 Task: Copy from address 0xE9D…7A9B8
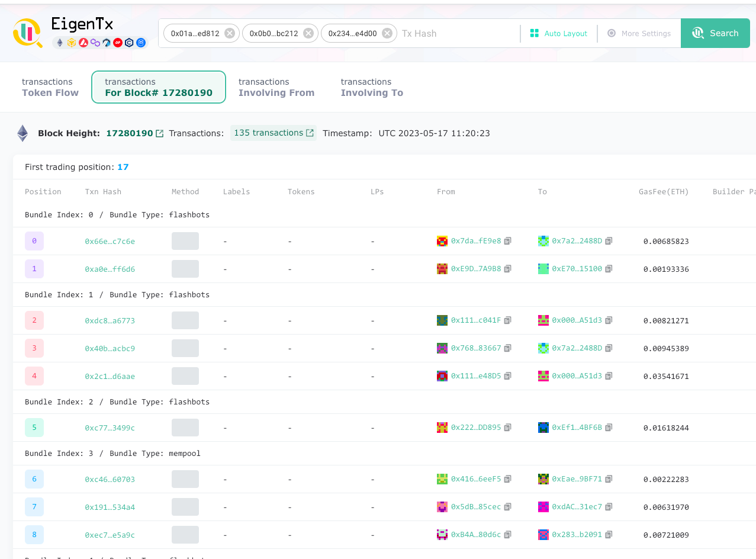[508, 269]
